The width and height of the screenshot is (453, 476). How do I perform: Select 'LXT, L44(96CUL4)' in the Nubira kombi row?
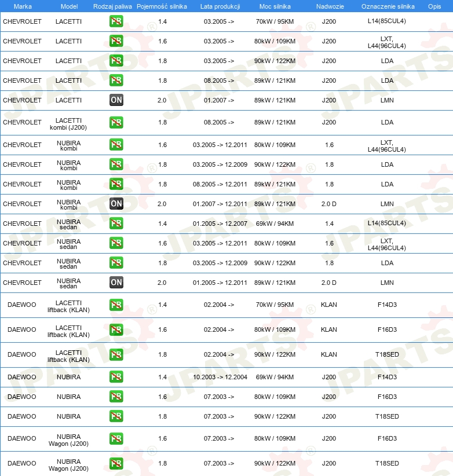tap(387, 146)
